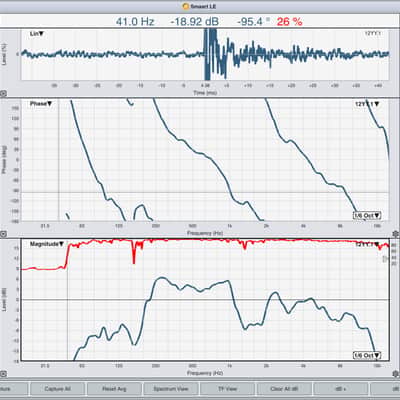
Task: Click the Frequency (Hz) label under Phase plot
Action: coord(205,233)
